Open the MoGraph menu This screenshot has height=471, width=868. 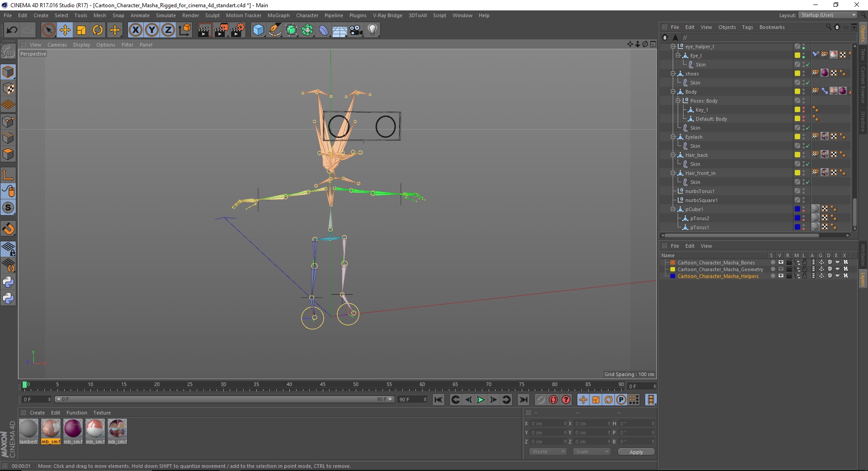[x=278, y=15]
